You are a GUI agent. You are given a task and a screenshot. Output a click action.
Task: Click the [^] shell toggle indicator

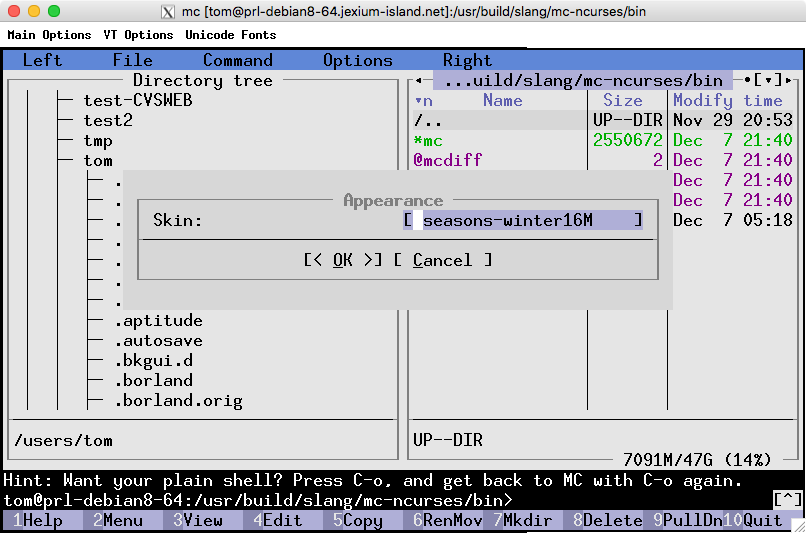click(x=787, y=499)
